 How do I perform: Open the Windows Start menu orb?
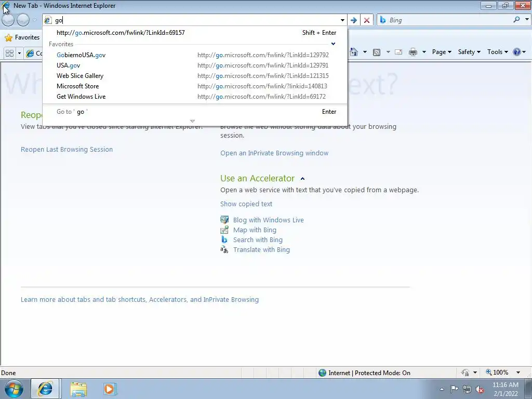[x=14, y=389]
